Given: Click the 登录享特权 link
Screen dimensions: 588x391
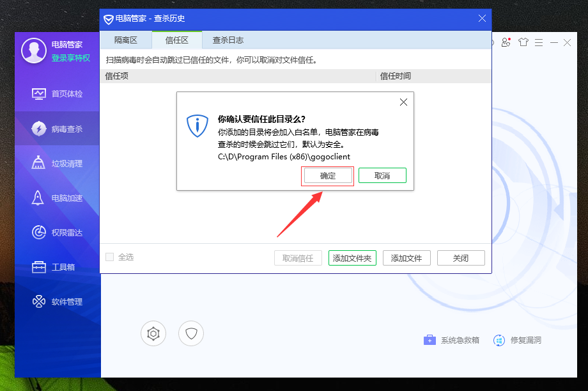Looking at the screenshot, I should 71,58.
